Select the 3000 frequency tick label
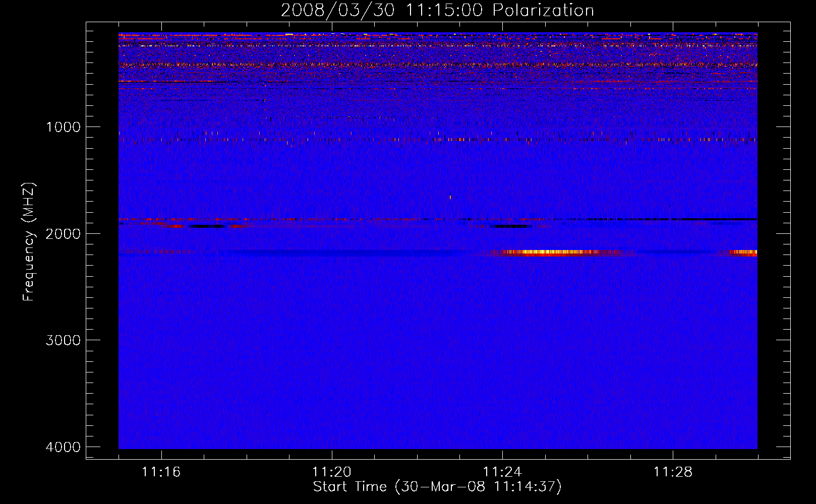This screenshot has height=504, width=816. (63, 340)
